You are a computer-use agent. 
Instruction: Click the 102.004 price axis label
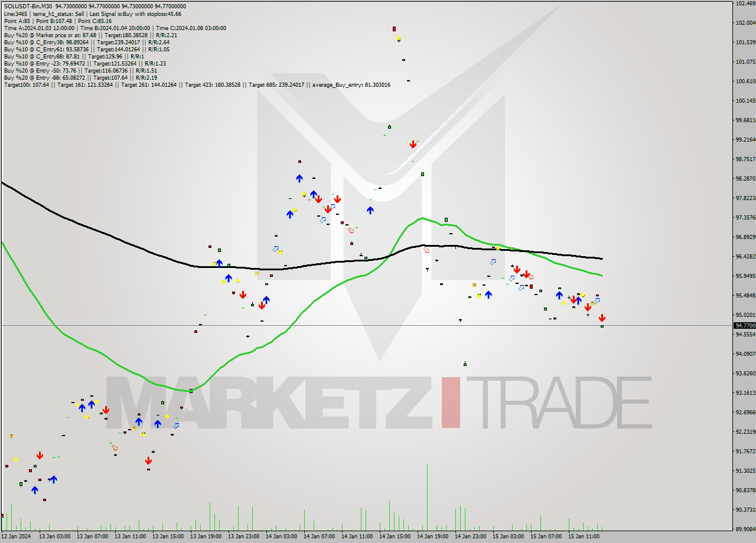click(745, 22)
